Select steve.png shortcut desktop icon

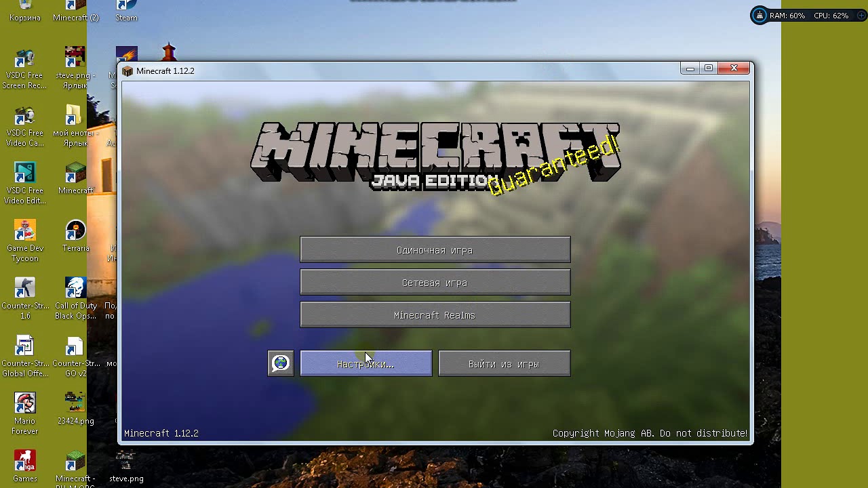(75, 68)
